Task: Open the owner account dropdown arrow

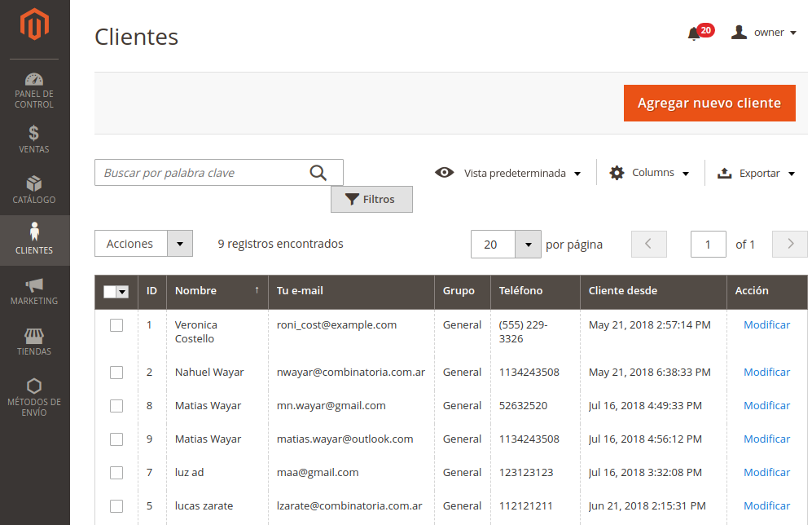Action: tap(792, 33)
